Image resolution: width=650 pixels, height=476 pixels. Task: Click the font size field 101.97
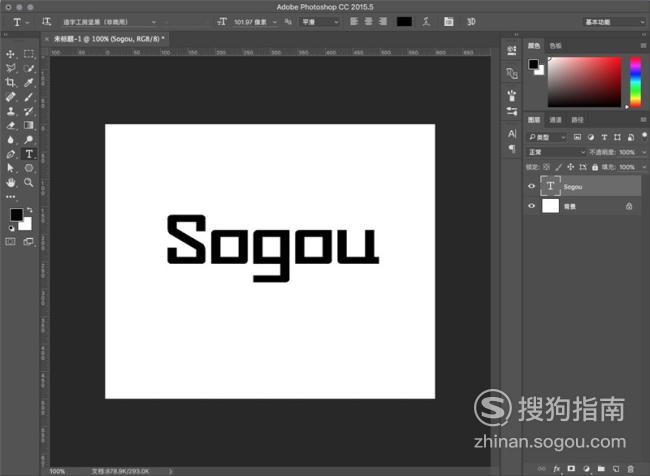coord(250,22)
